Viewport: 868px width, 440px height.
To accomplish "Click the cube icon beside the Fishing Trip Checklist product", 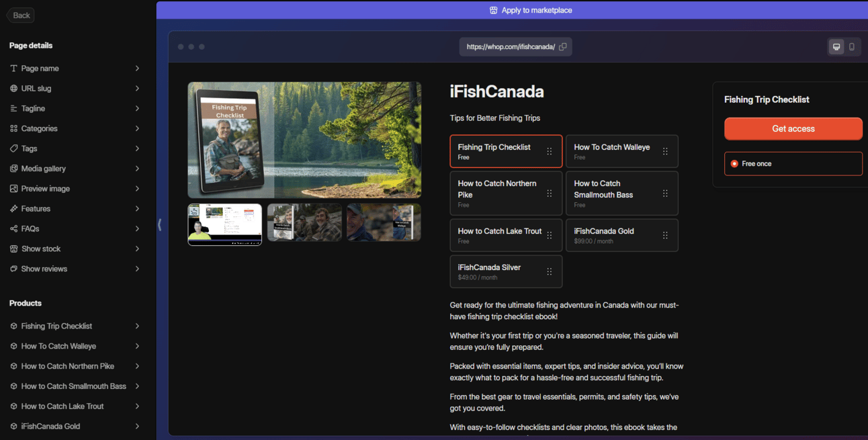I will pos(13,326).
